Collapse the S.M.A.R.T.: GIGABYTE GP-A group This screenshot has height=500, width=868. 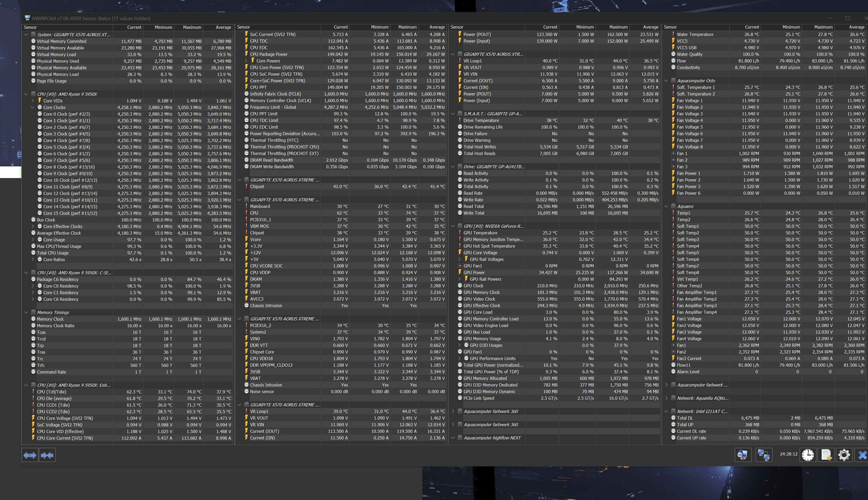pyautogui.click(x=453, y=114)
